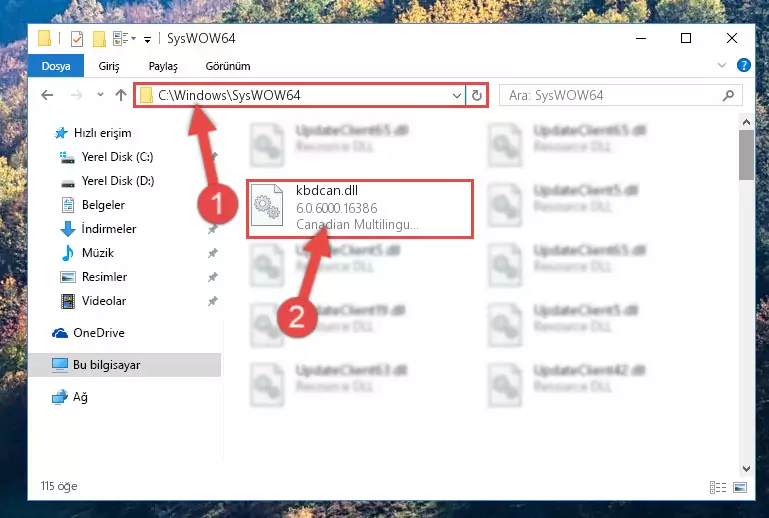Screen dimensions: 769x518
Task: Click the pin icon next to İndirmeler
Action: click(x=212, y=229)
